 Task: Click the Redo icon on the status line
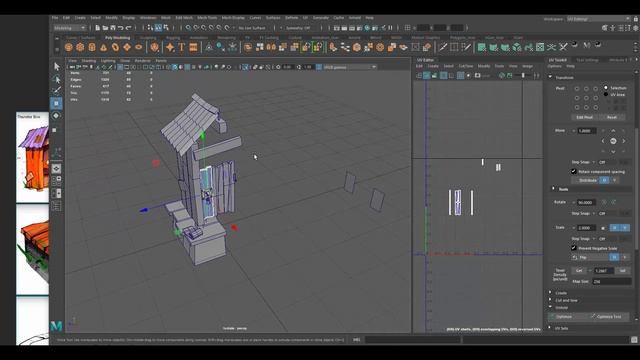128,28
